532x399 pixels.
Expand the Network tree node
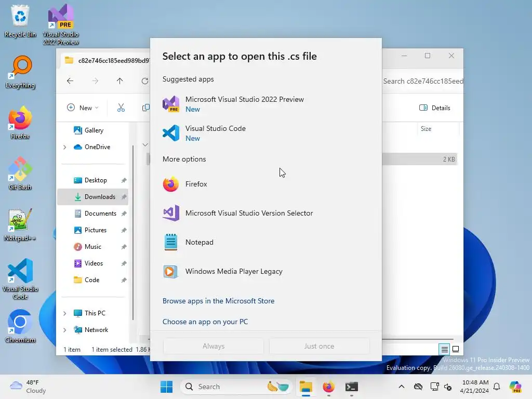click(x=65, y=330)
